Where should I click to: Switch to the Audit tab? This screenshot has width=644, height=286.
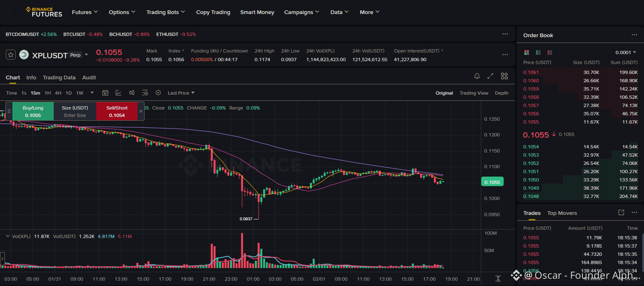click(x=89, y=77)
